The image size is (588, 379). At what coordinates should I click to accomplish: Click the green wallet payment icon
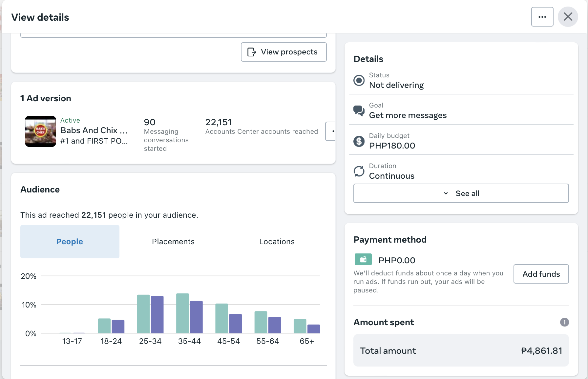[x=363, y=260]
